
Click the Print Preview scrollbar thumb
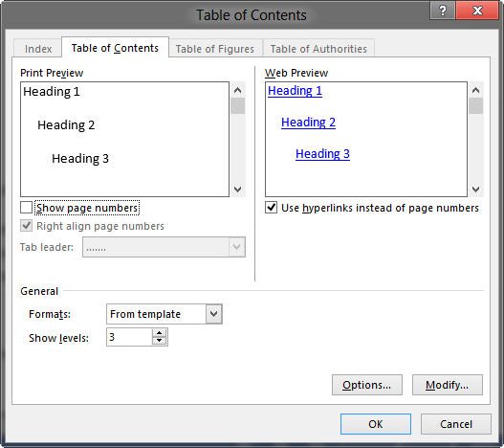click(x=237, y=106)
